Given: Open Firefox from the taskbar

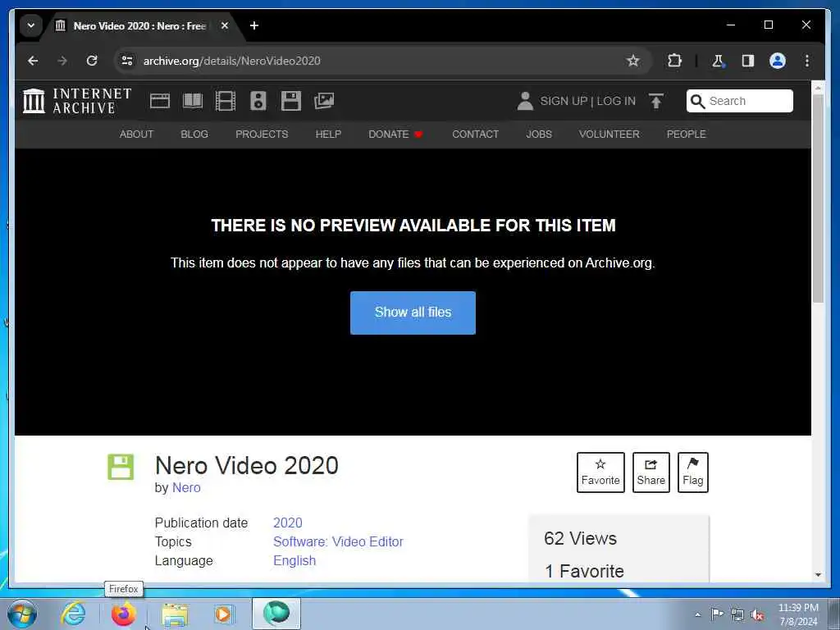Looking at the screenshot, I should [x=123, y=614].
